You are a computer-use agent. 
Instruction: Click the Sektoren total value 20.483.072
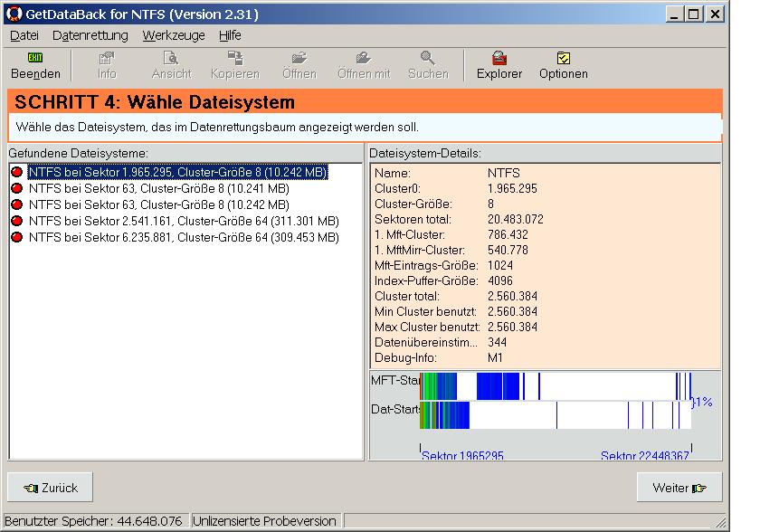click(515, 220)
